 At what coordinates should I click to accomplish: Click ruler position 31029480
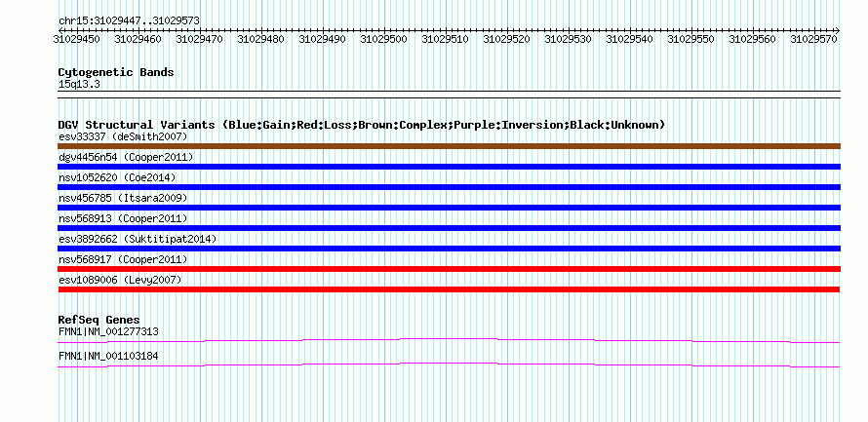[260, 39]
